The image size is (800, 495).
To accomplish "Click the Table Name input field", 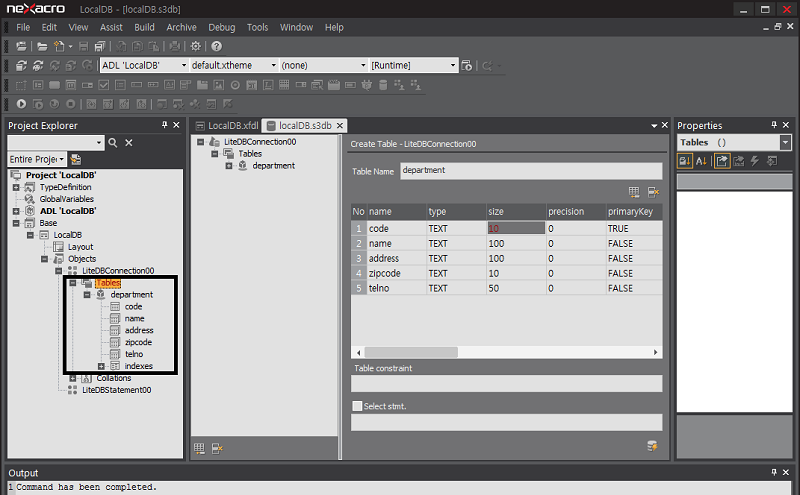I will click(x=531, y=171).
